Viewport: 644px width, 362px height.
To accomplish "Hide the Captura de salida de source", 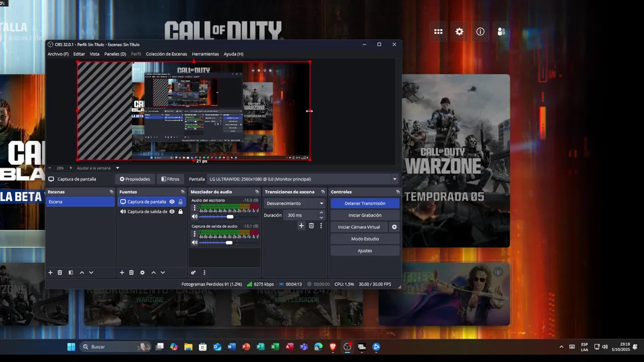I will pos(172,212).
